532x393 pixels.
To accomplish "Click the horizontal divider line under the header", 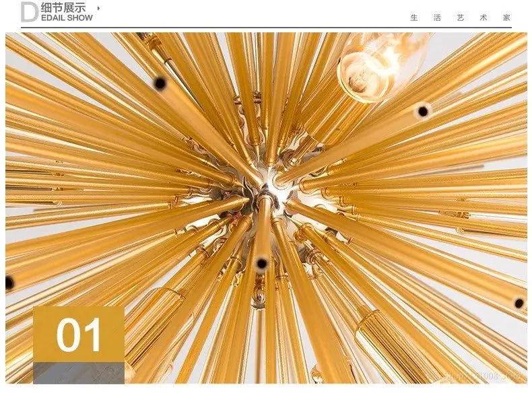I will [266, 28].
